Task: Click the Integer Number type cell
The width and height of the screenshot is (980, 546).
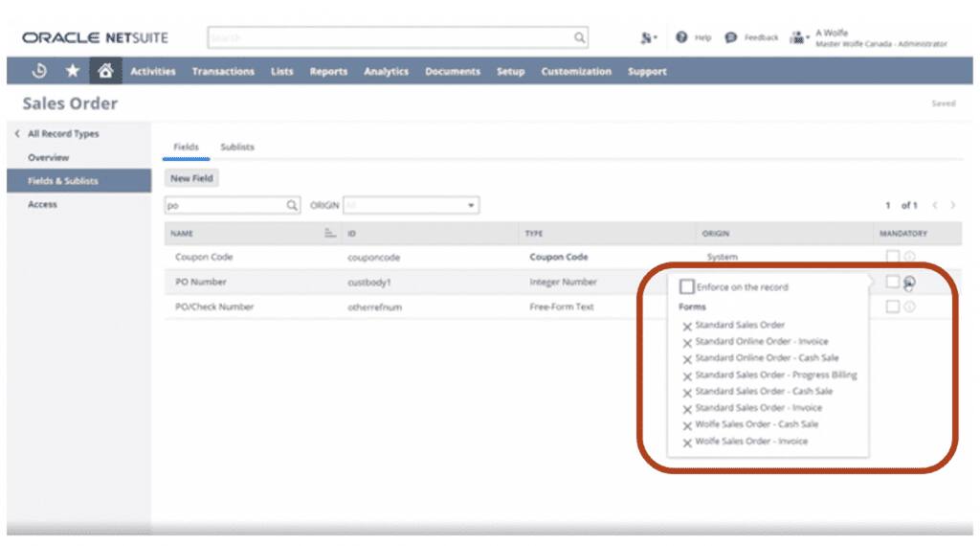Action: tap(563, 282)
